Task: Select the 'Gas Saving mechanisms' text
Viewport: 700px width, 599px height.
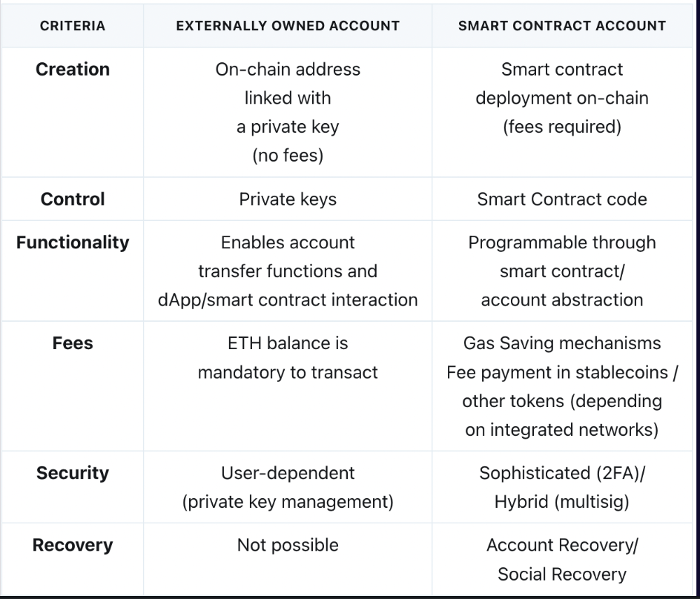Action: [x=562, y=343]
